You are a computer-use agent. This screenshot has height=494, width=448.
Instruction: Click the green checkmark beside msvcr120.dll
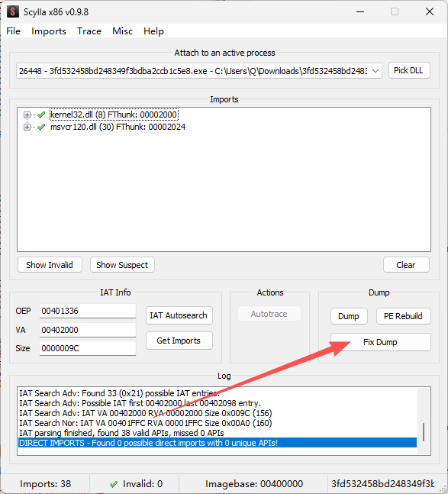click(x=41, y=127)
